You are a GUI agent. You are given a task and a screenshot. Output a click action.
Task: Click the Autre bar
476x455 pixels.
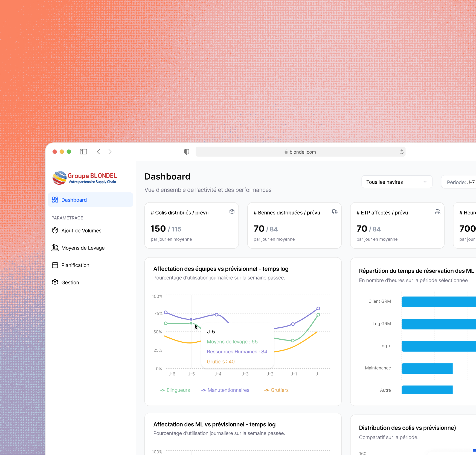pos(427,390)
